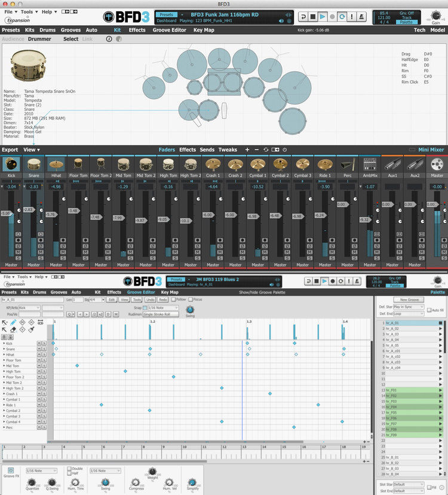Viewport: 448px width, 495px height.
Task: Toggle the Groove FX power button
Action: pyautogui.click(x=10, y=470)
